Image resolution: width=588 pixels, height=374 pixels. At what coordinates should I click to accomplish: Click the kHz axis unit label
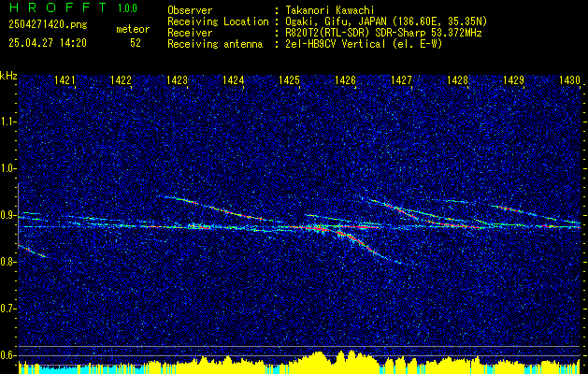(8, 76)
